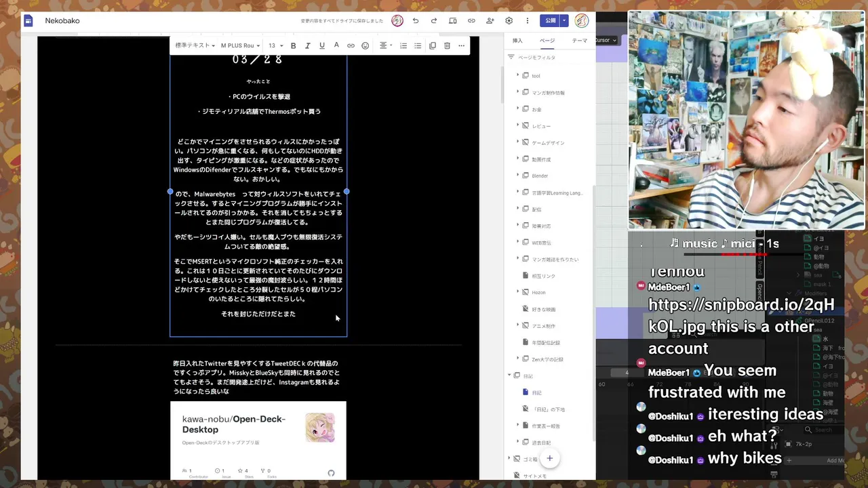Expand the マンガ制作情報 page

tap(517, 92)
